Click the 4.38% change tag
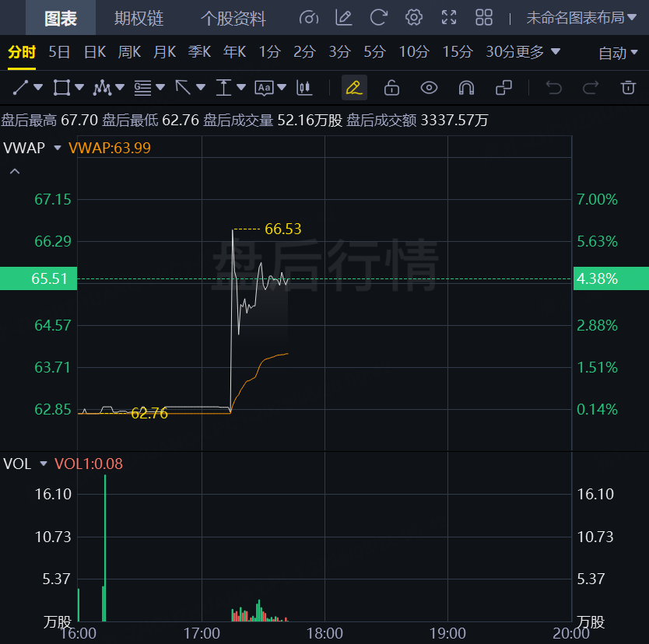The width and height of the screenshot is (649, 644). [611, 278]
